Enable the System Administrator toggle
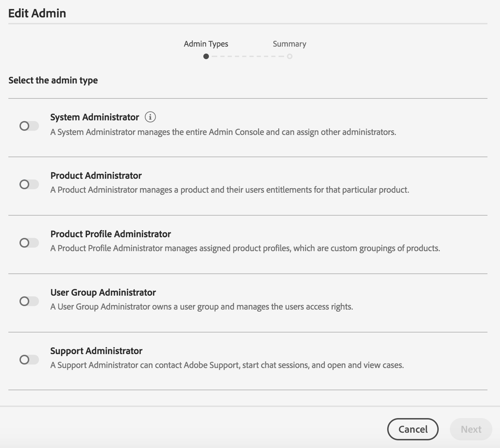500x448 pixels. pyautogui.click(x=29, y=126)
